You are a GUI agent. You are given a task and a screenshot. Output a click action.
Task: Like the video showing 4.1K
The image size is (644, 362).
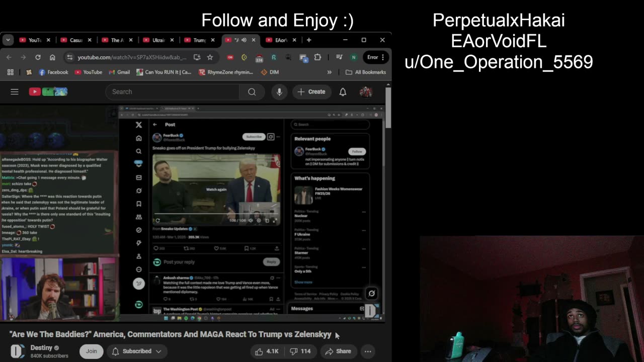pos(267,351)
